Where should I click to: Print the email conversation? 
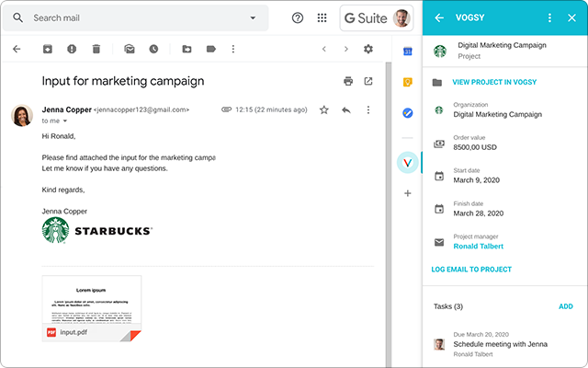(348, 81)
